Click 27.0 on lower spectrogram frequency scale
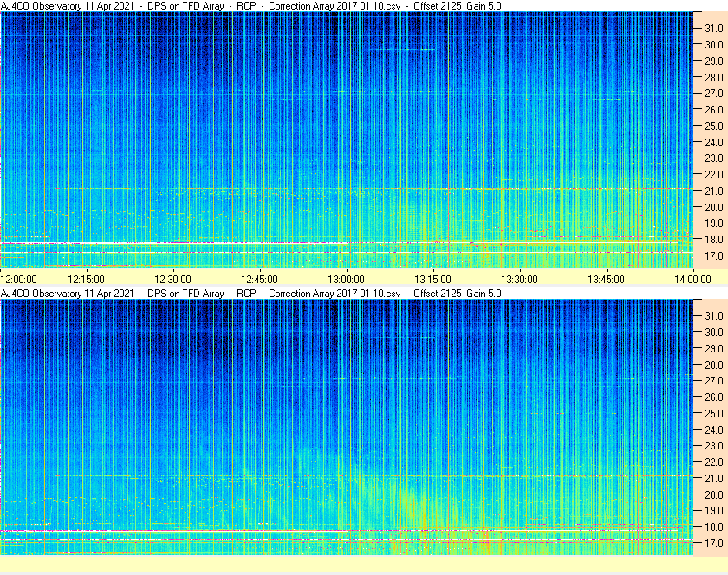This screenshot has height=575, width=728. point(714,380)
